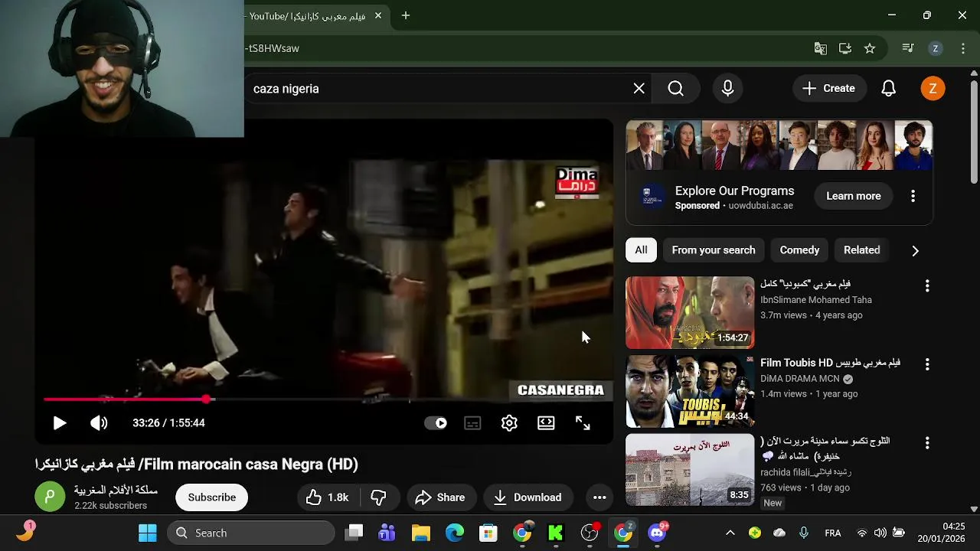The width and height of the screenshot is (980, 551).
Task: Open Chrome profile Z button
Action: 935,48
